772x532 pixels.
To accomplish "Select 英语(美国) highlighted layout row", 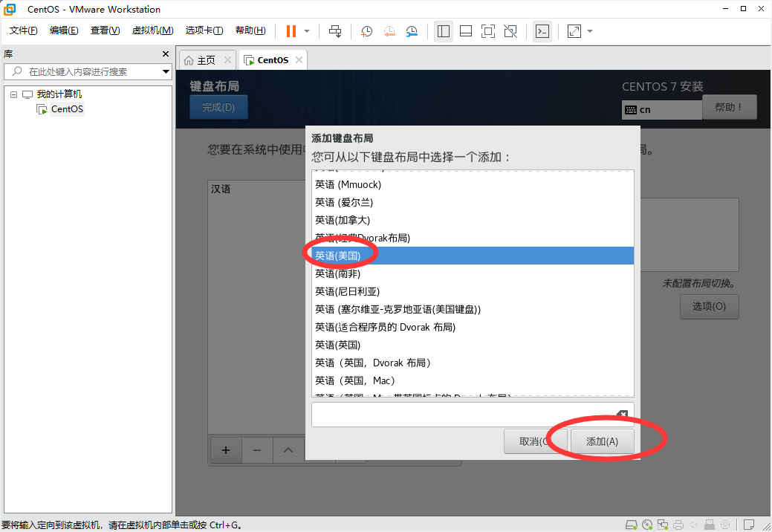I will coord(473,256).
